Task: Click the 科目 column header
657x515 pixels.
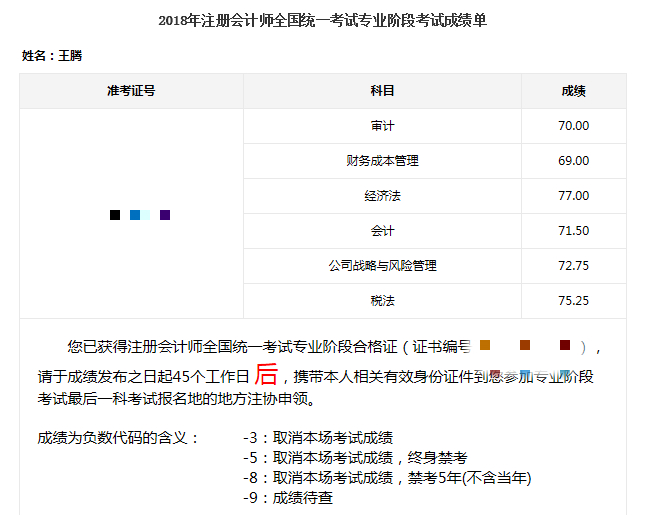Action: (x=382, y=91)
